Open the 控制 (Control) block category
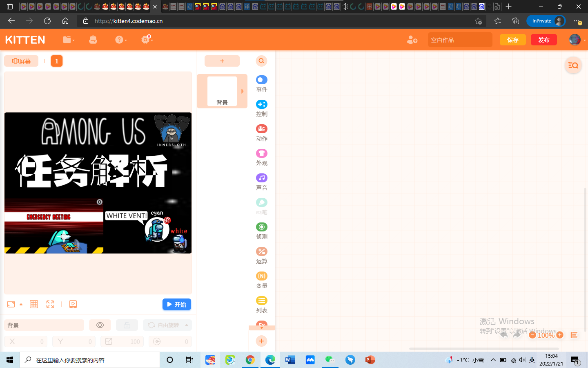 (x=262, y=108)
